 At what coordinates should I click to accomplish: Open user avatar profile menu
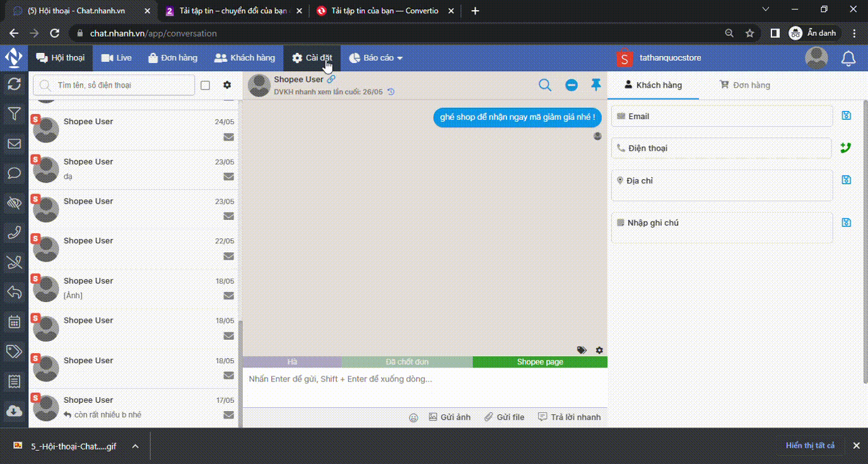point(816,58)
